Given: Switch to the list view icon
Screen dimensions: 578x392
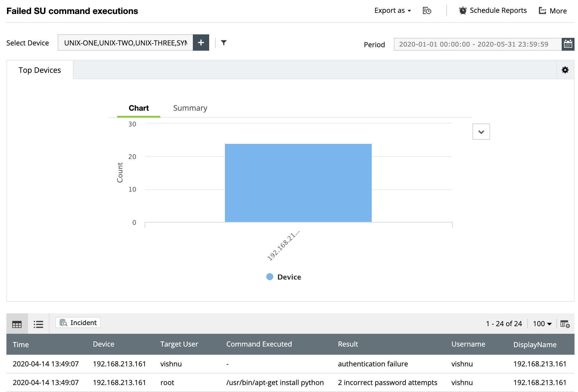Looking at the screenshot, I should click(x=38, y=324).
